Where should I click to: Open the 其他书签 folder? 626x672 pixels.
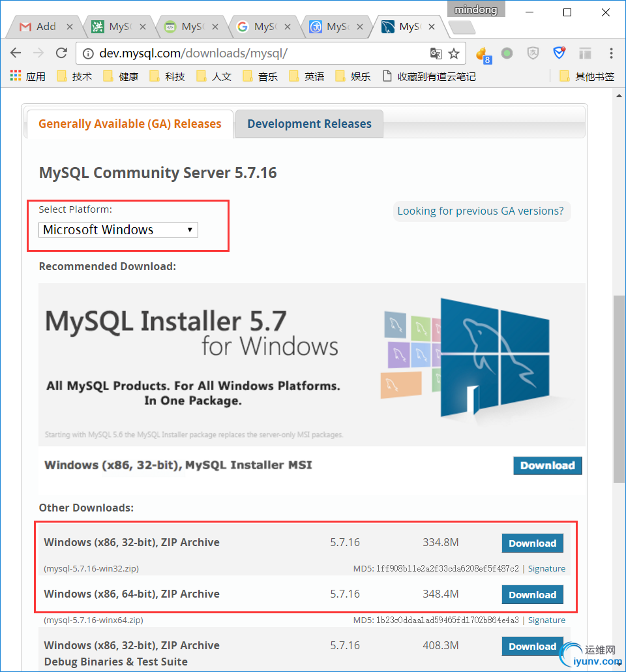(x=587, y=77)
